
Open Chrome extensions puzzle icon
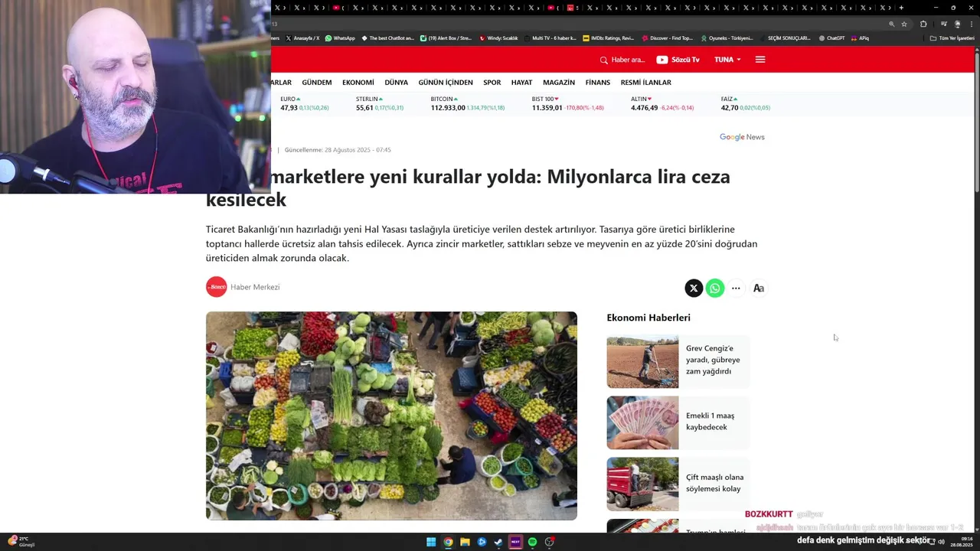coord(923,24)
